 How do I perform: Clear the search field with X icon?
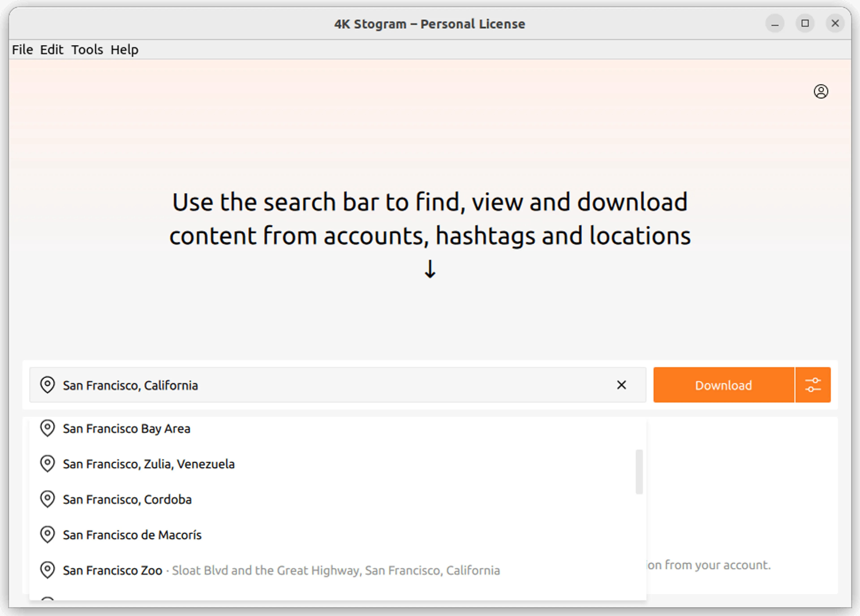click(621, 385)
